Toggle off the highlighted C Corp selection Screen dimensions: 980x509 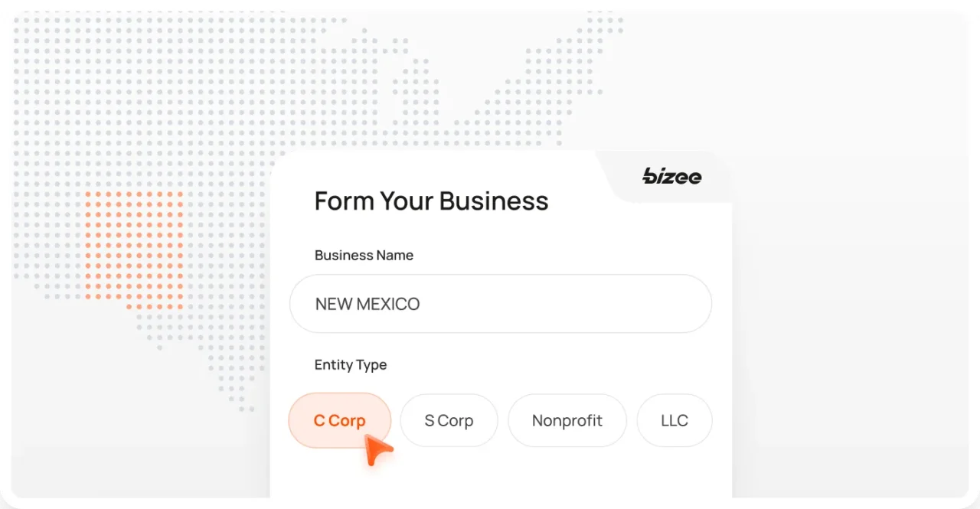(x=339, y=420)
